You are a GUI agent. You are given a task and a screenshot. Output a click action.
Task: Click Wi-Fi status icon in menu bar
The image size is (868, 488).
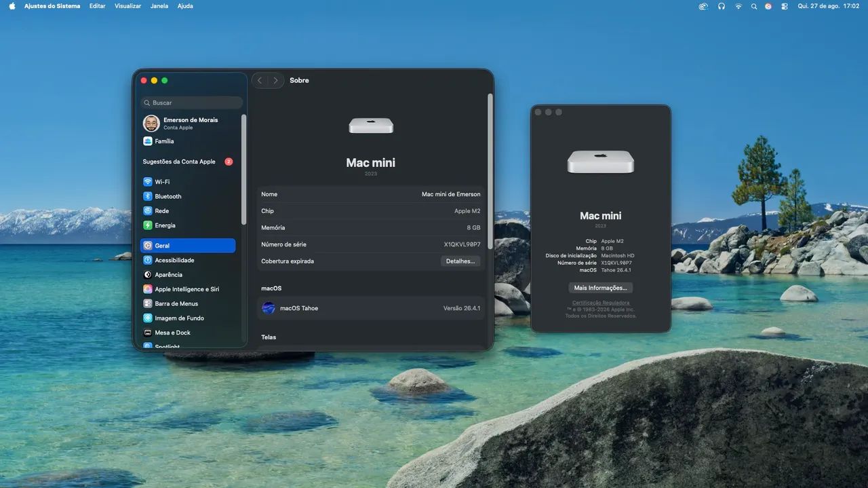738,6
